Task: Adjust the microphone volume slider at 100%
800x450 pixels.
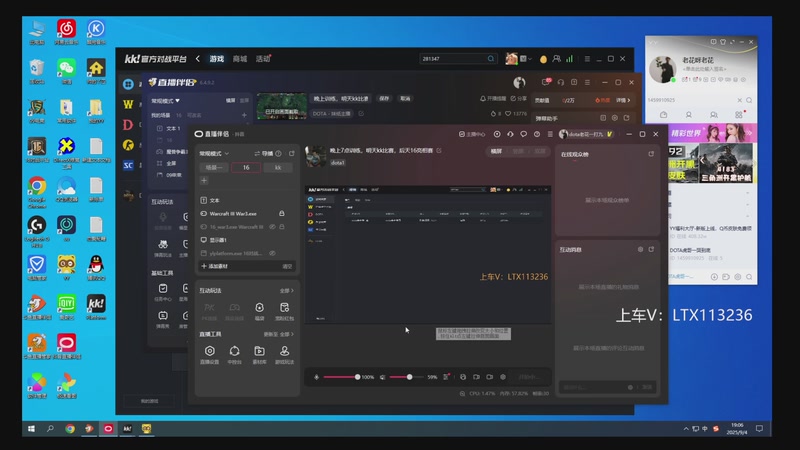Action: [x=341, y=377]
